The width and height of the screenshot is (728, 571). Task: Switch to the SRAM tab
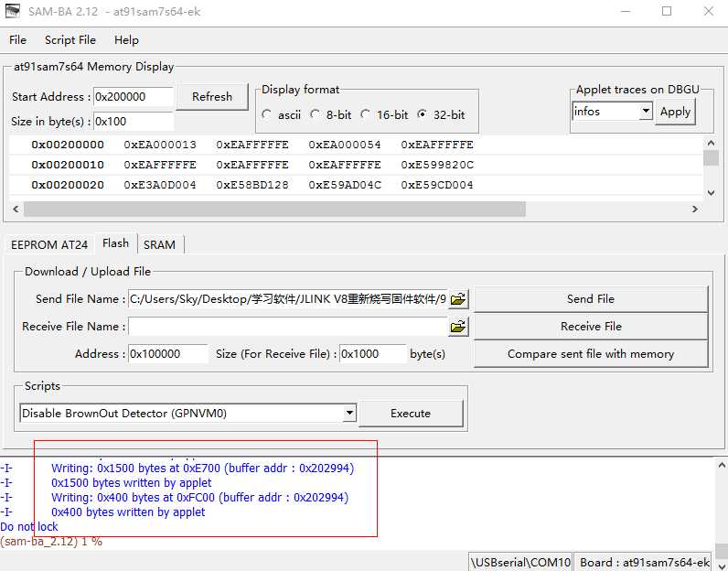159,244
